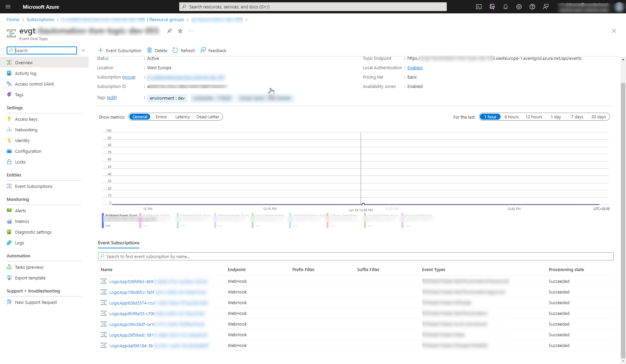Screen dimensions: 626x364
Task: Select the 12 hours time range
Action: 534,117
